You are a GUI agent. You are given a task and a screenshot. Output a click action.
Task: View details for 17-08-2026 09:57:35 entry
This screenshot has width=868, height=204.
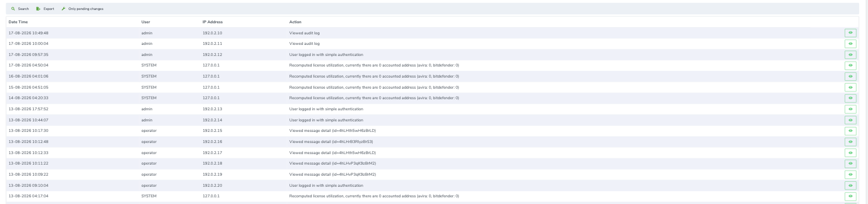coord(850,55)
